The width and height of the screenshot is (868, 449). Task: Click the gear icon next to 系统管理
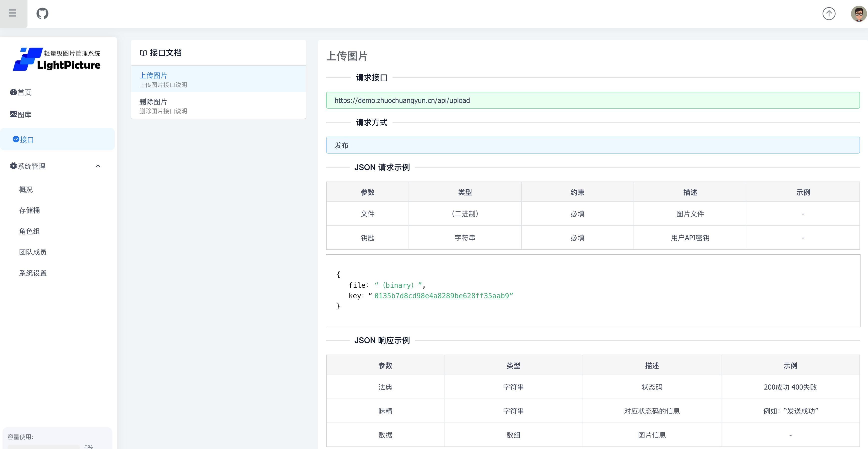[13, 166]
